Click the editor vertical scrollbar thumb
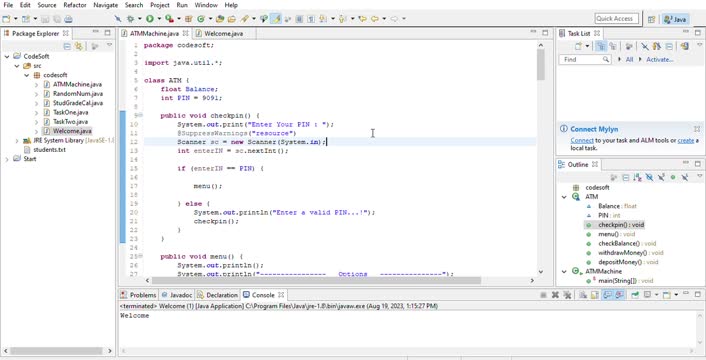Image resolution: width=706 pixels, height=360 pixels. coord(541,64)
